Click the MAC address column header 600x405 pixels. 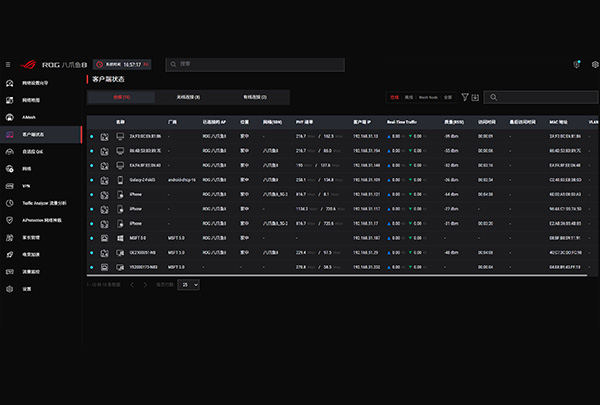pos(558,122)
